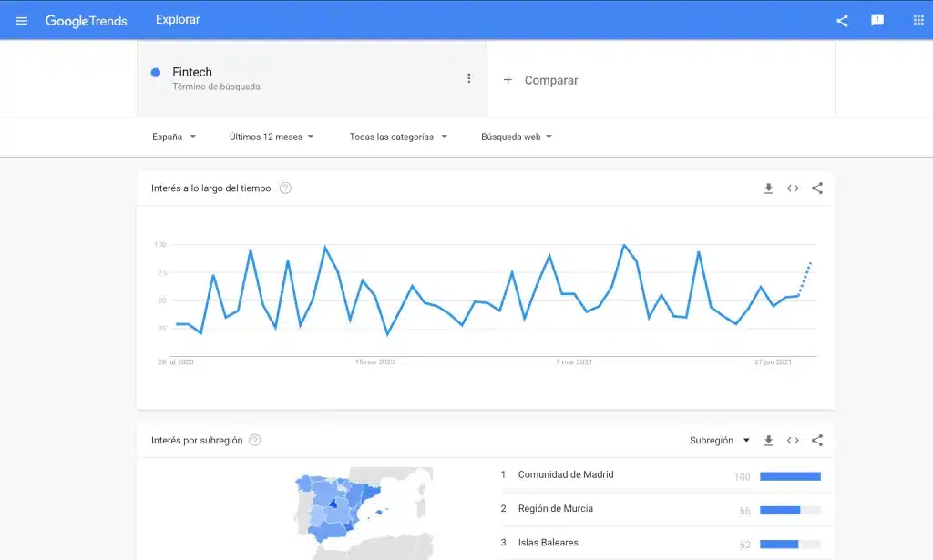Open the navigation hamburger menu
This screenshot has width=933, height=560.
(21, 20)
